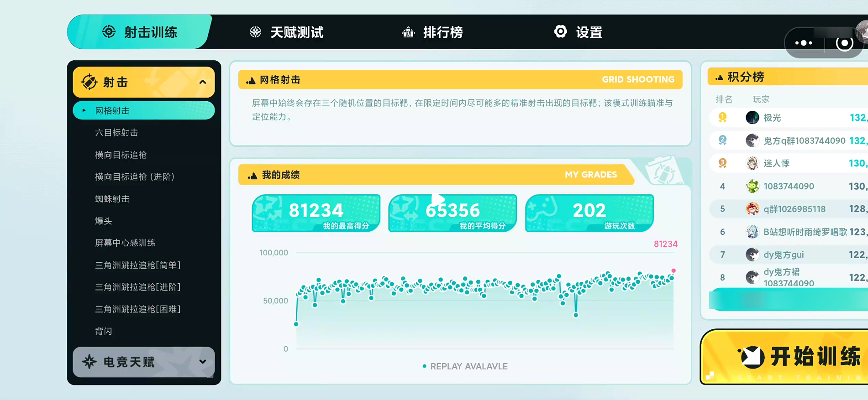This screenshot has height=400, width=868.
Task: Click the aperture icon beside 天赋测试
Action: pyautogui.click(x=256, y=32)
